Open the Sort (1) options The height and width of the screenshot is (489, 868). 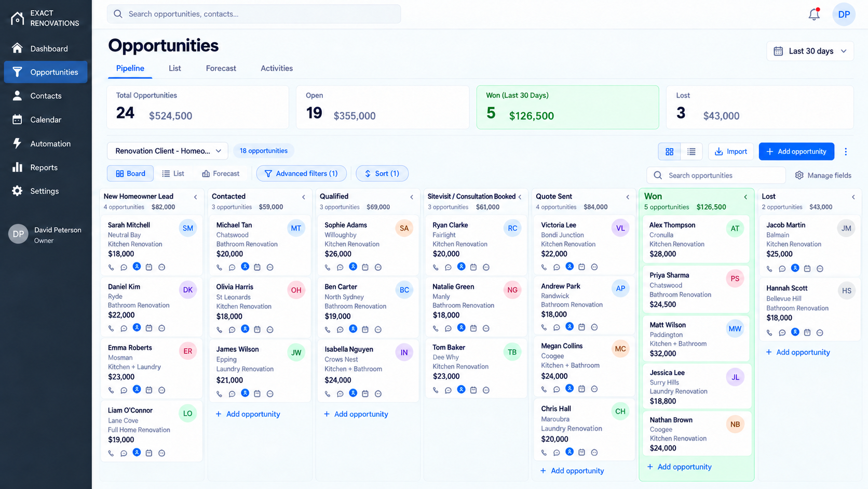(x=382, y=174)
